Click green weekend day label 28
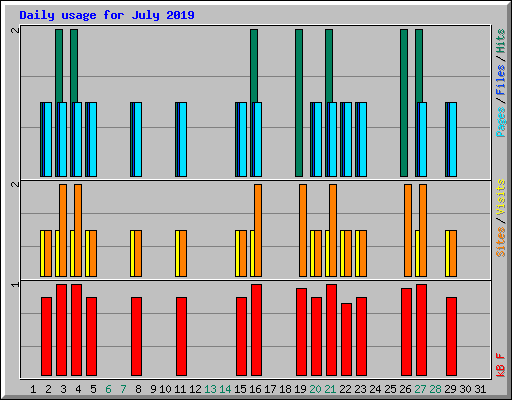512x400 pixels. [x=435, y=389]
